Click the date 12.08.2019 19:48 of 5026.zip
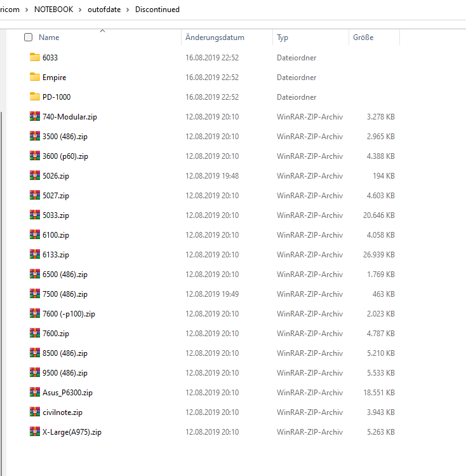The image size is (466, 476). [212, 176]
